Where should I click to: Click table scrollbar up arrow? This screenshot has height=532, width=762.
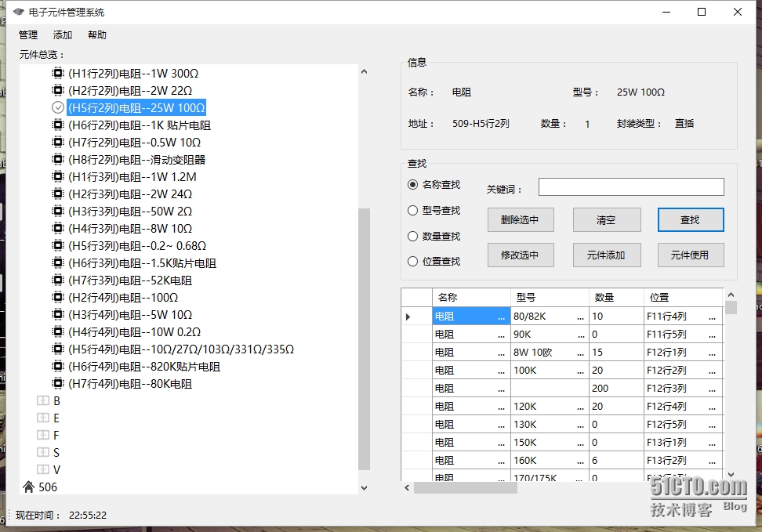731,295
